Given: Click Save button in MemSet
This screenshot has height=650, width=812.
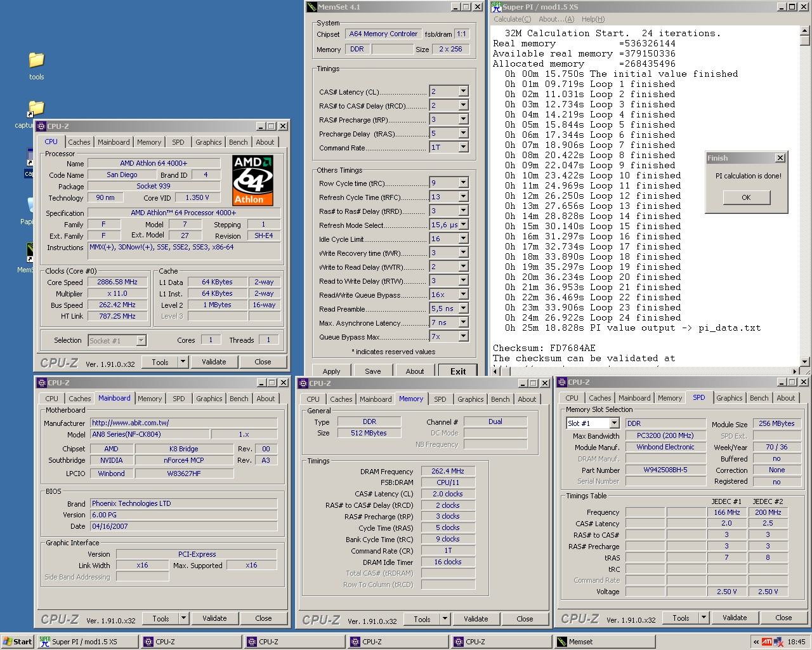Looking at the screenshot, I should [373, 371].
